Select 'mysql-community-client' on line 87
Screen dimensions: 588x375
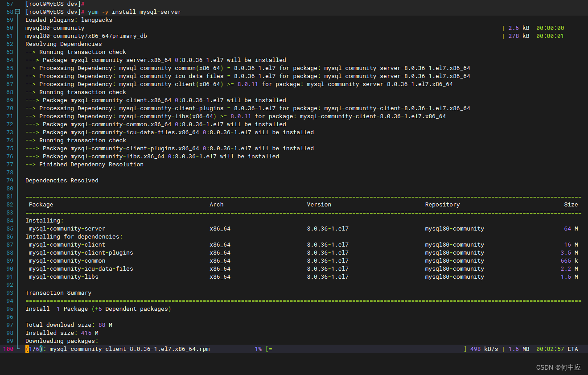click(67, 245)
